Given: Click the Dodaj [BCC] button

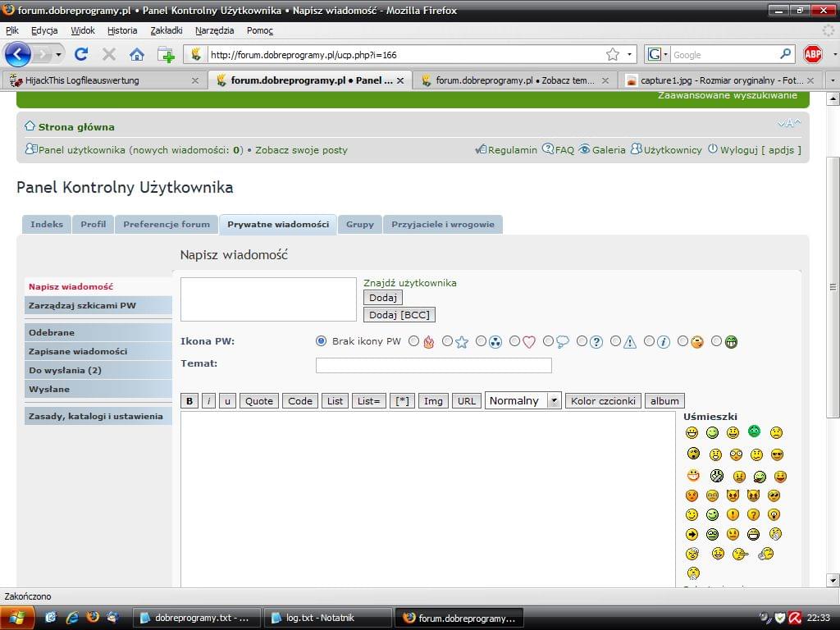Looking at the screenshot, I should tap(399, 315).
